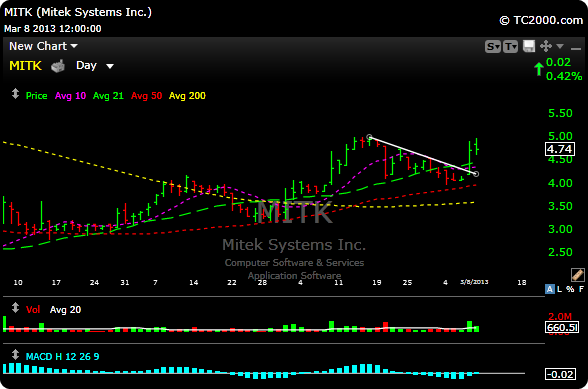Click the red Vol indicator label
The width and height of the screenshot is (588, 389).
point(33,309)
